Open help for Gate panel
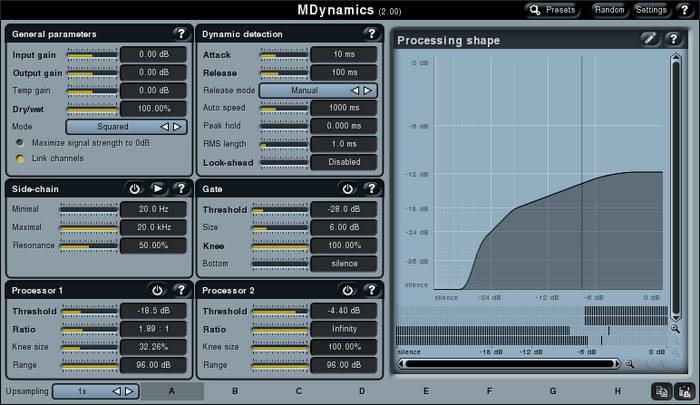700x405 pixels. click(371, 188)
